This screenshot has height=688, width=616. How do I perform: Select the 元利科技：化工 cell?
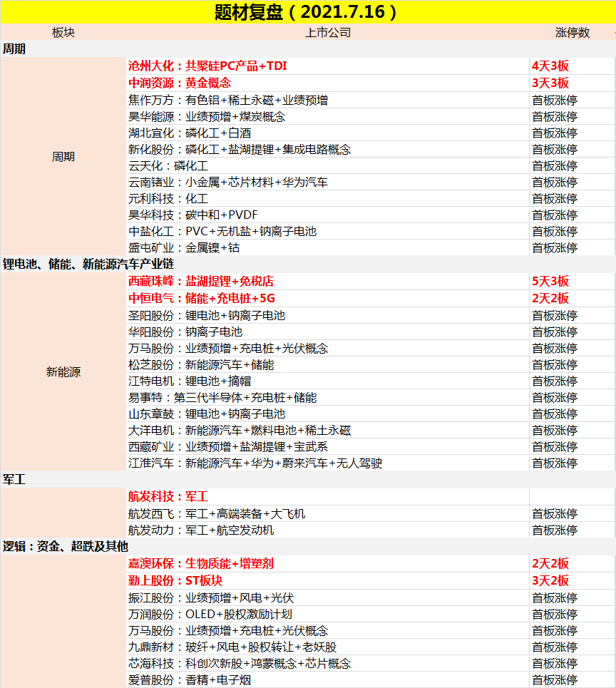click(327, 199)
